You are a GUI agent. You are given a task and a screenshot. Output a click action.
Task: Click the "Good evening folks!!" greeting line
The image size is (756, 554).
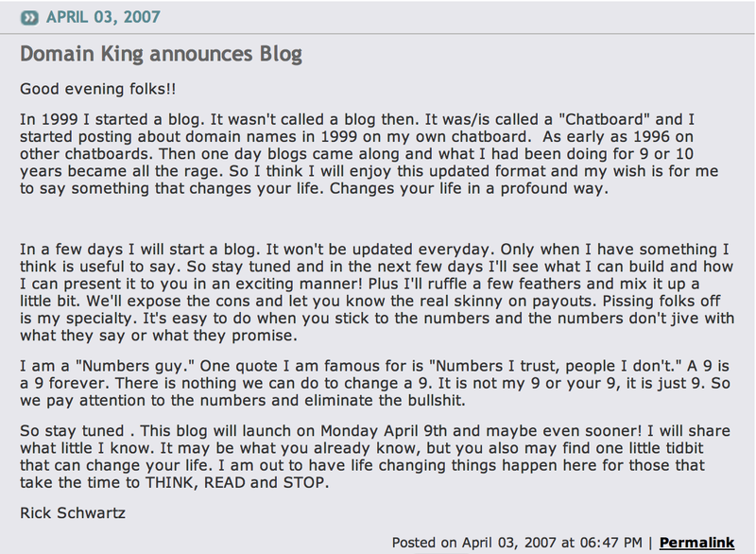pos(98,89)
